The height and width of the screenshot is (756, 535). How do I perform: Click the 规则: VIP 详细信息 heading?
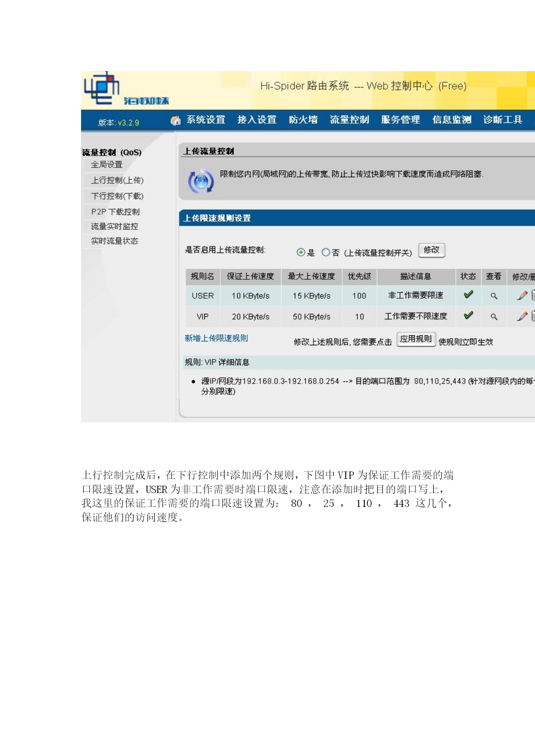tap(217, 362)
